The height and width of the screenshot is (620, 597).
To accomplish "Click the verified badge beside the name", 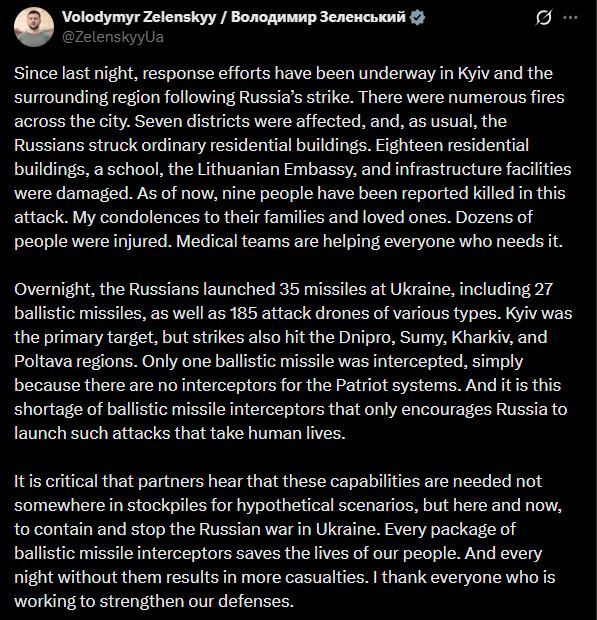I will pyautogui.click(x=417, y=17).
